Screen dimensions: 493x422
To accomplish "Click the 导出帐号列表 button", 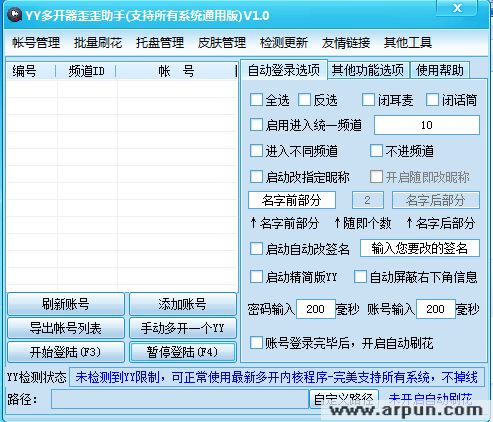I will click(x=66, y=328).
